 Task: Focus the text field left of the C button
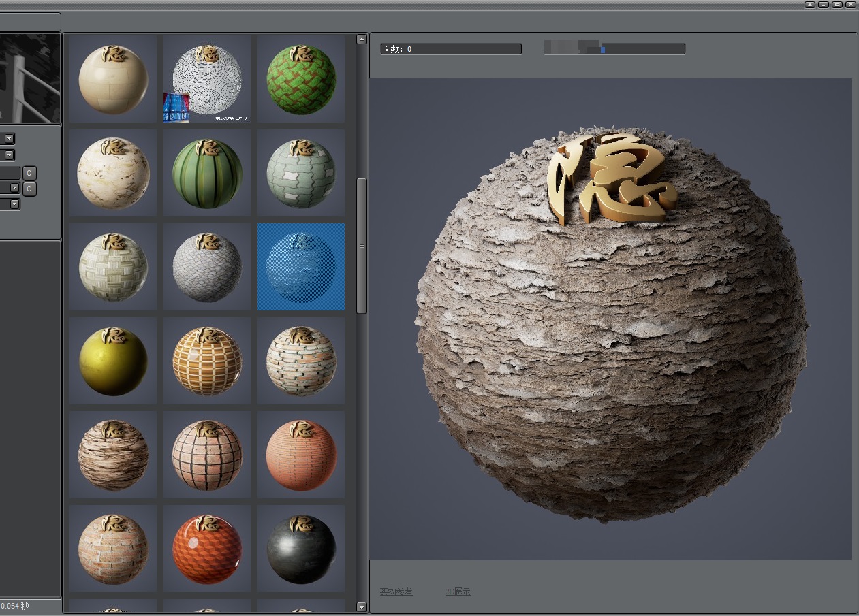pos(10,173)
